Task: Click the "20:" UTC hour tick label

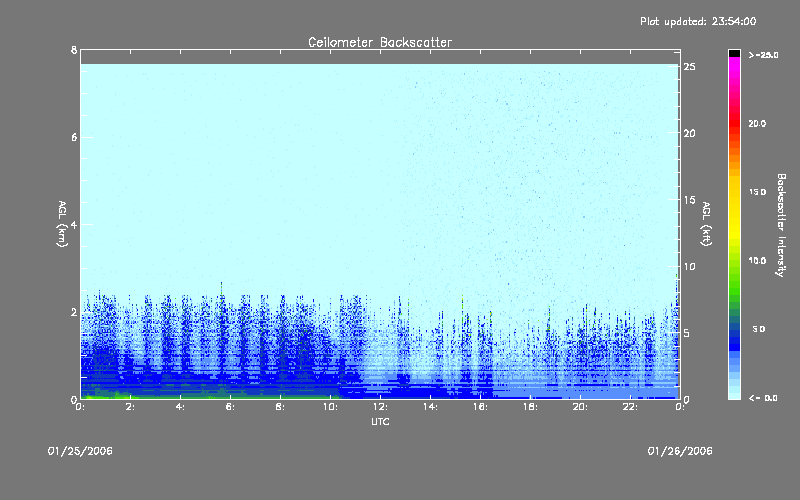Action: 580,407
